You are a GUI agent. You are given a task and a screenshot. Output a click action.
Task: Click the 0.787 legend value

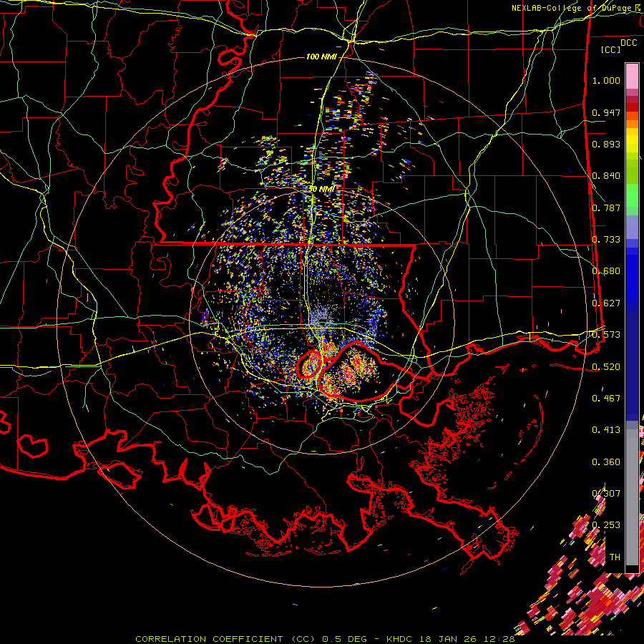606,208
